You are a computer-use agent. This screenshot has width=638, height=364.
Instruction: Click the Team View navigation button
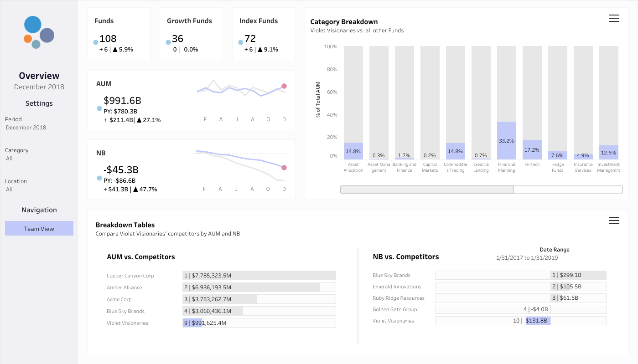click(x=39, y=229)
